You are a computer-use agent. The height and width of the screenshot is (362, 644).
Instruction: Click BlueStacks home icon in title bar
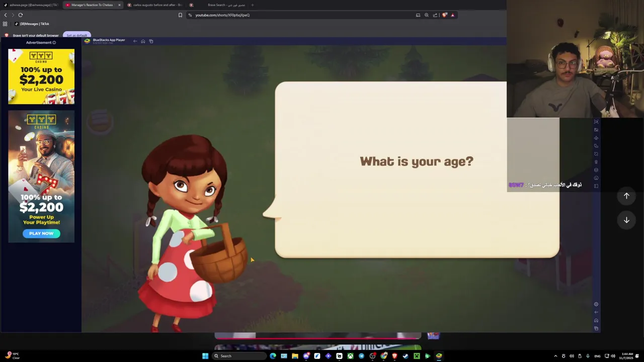click(x=143, y=41)
